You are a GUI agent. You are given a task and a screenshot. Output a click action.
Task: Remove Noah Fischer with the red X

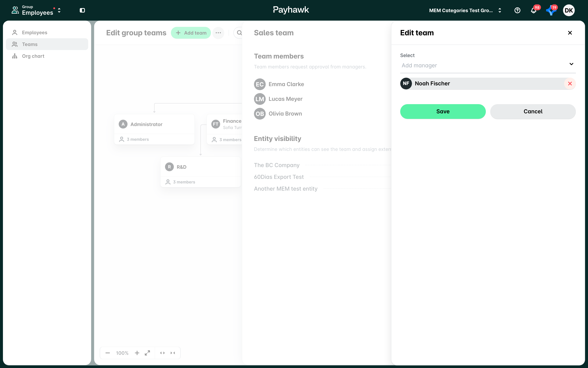point(570,84)
